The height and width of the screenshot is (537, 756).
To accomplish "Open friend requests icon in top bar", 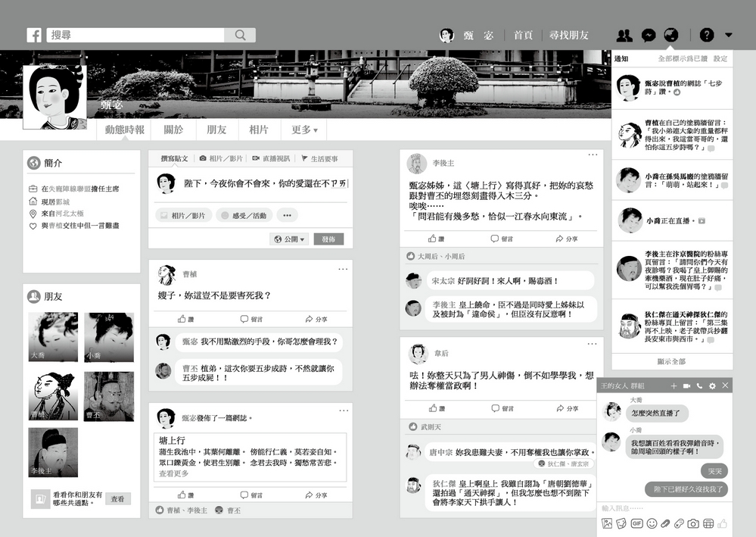I will coord(624,36).
